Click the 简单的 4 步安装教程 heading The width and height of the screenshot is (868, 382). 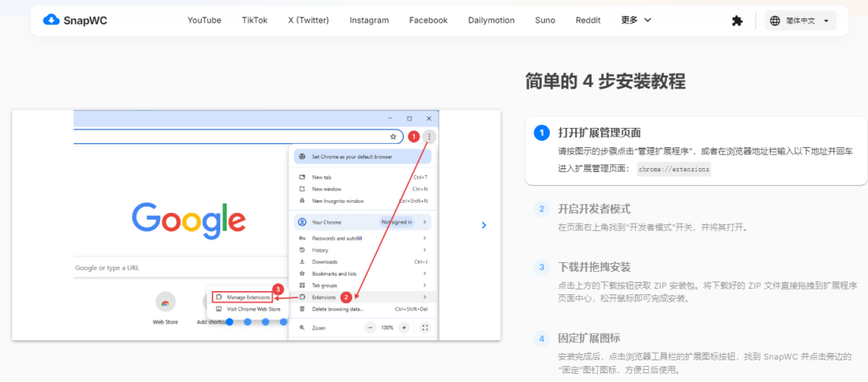point(606,82)
